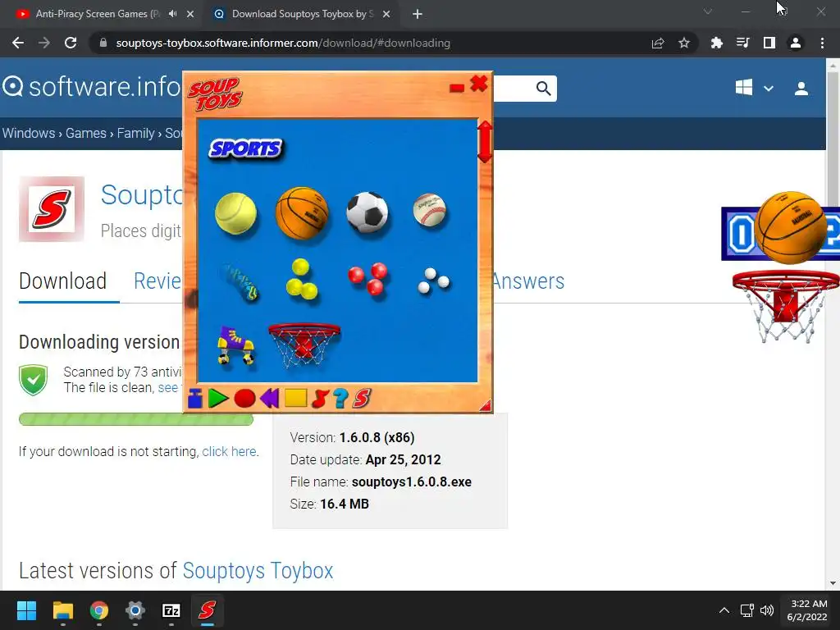This screenshot has height=630, width=840.
Task: Click the site search magnifier icon
Action: (x=543, y=89)
